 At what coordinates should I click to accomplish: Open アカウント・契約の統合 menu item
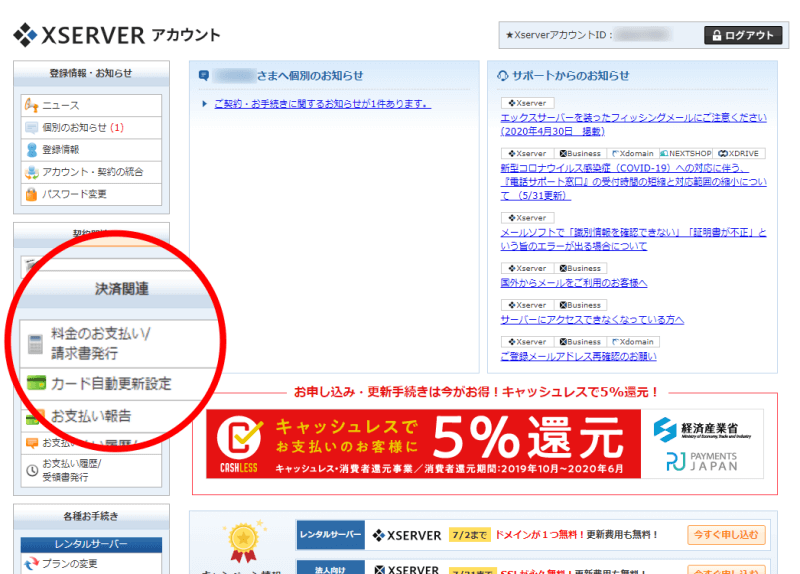tap(91, 172)
